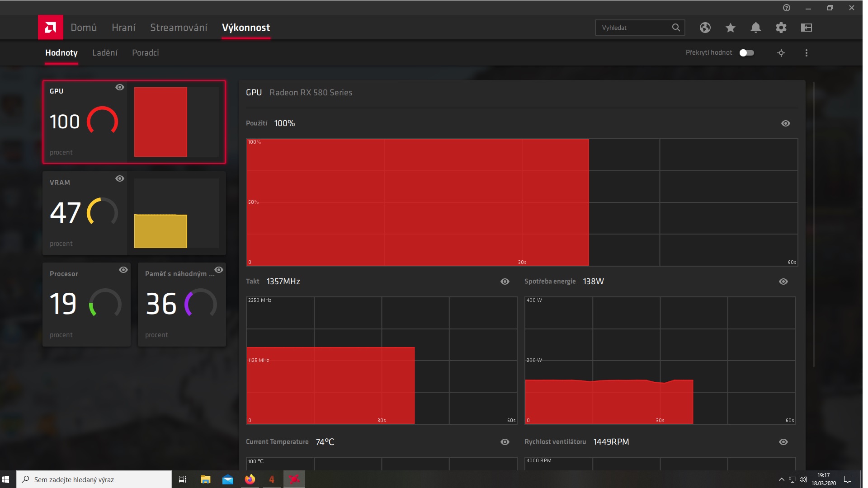Image resolution: width=868 pixels, height=488 pixels.
Task: Click the help question mark icon
Action: pyautogui.click(x=786, y=8)
